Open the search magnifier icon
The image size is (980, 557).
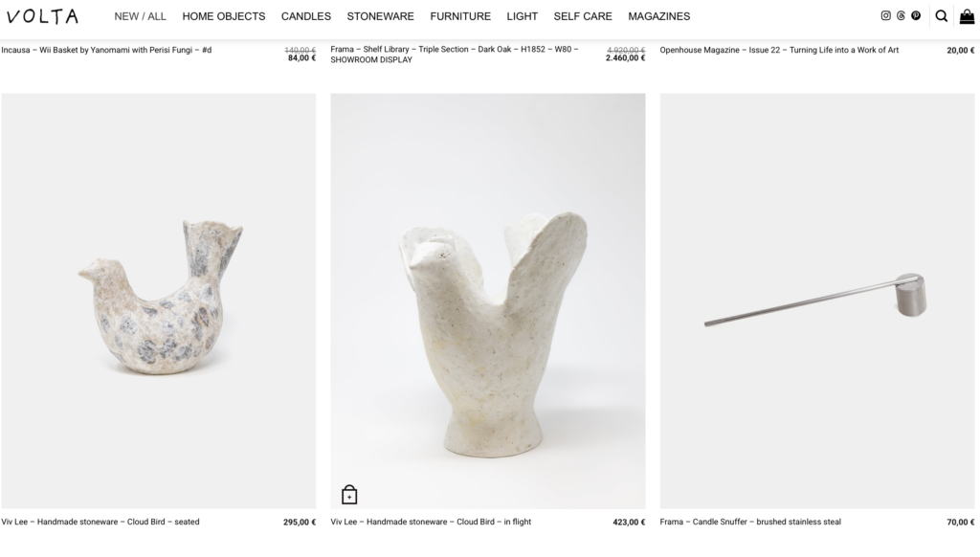[x=942, y=16]
